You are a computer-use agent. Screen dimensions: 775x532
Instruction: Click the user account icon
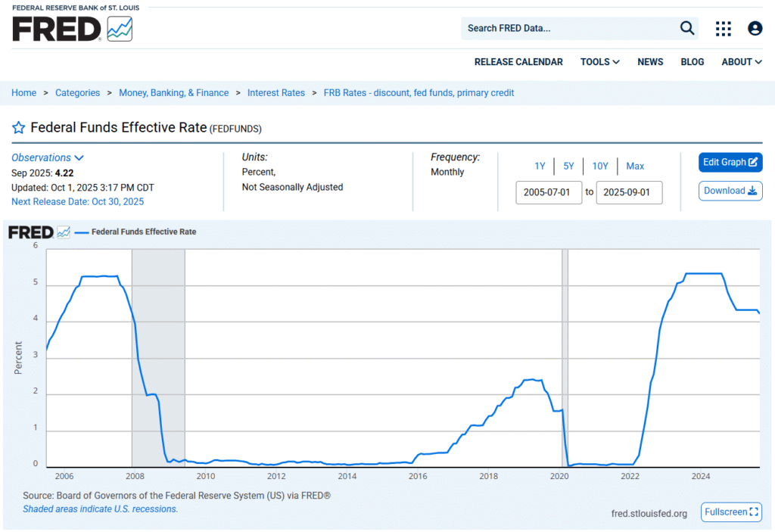click(755, 28)
